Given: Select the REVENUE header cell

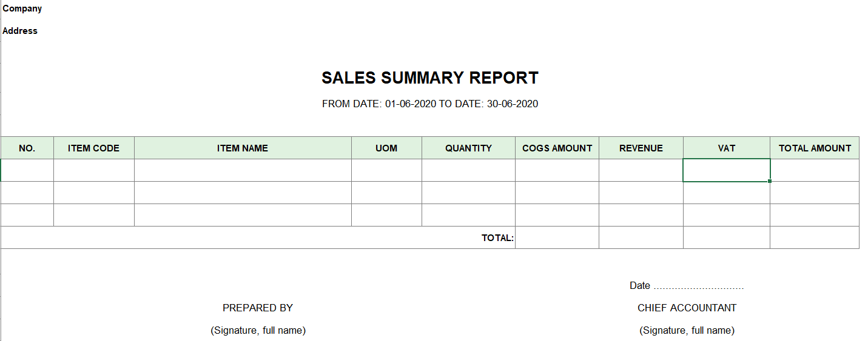Looking at the screenshot, I should tap(641, 148).
